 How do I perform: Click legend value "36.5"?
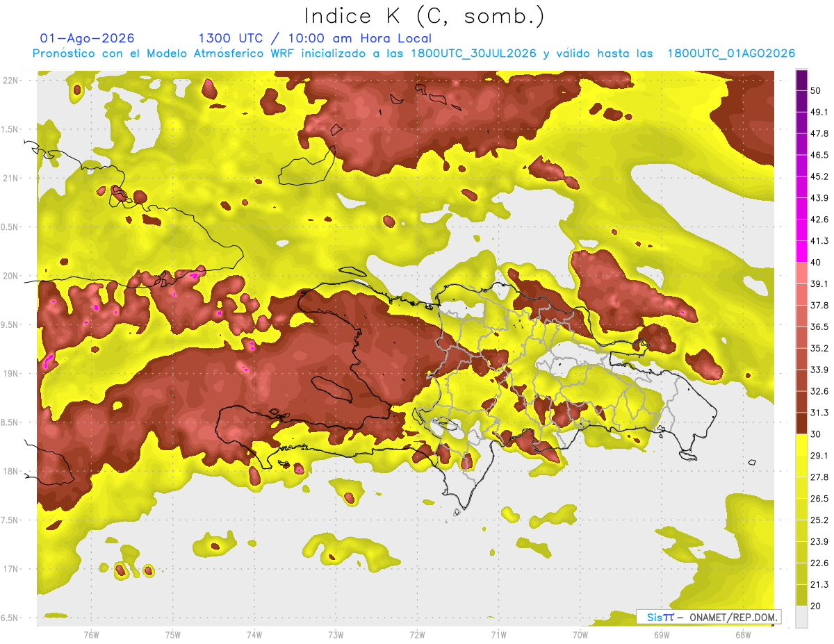tap(819, 327)
